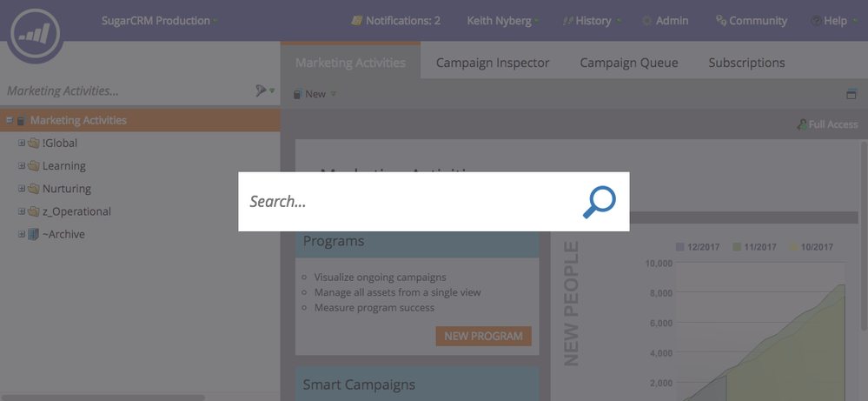Click the Full Access label
Image resolution: width=868 pixels, height=401 pixels.
833,124
